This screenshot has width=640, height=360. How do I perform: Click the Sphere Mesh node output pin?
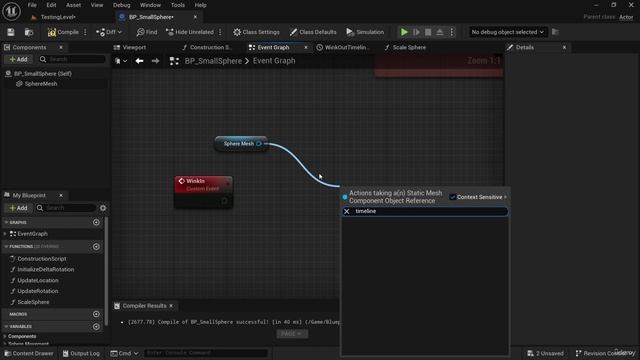259,144
